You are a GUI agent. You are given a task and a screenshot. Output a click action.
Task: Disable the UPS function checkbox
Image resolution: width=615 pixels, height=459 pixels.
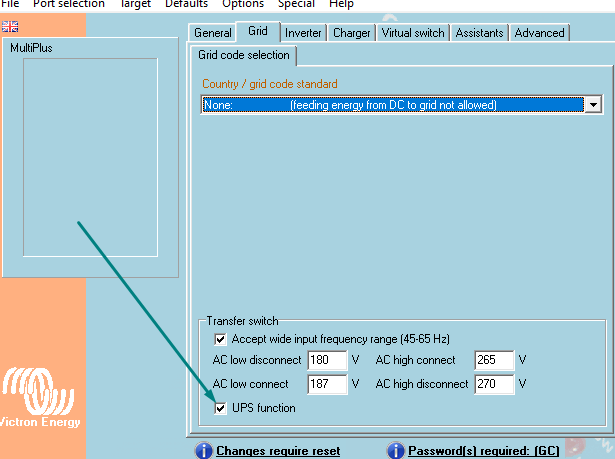220,408
